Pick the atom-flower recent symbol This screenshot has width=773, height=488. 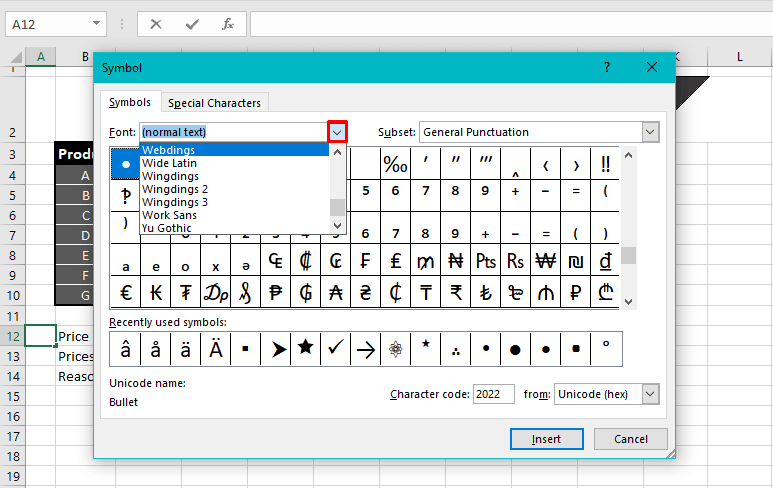(x=396, y=349)
